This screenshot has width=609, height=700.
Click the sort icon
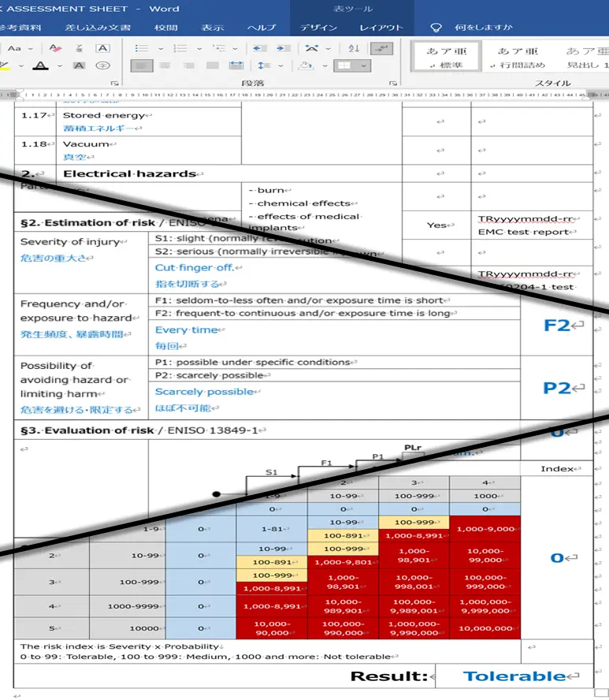[x=353, y=48]
